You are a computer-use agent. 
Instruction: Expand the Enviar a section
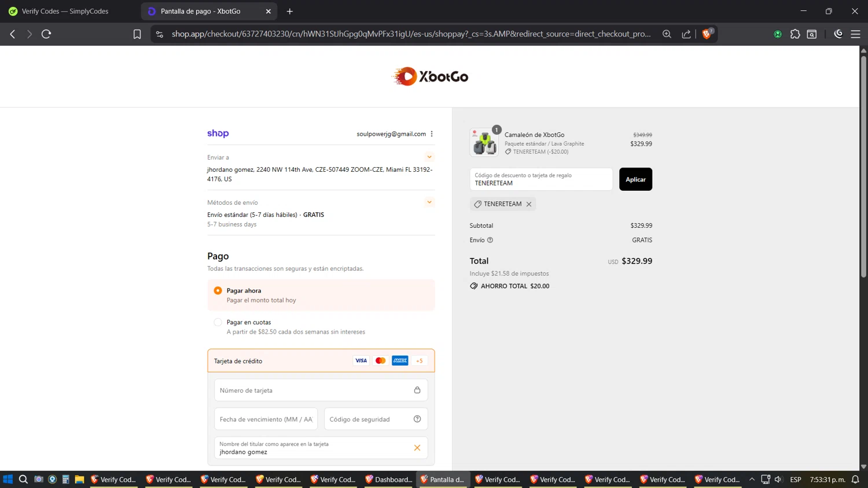coord(429,157)
